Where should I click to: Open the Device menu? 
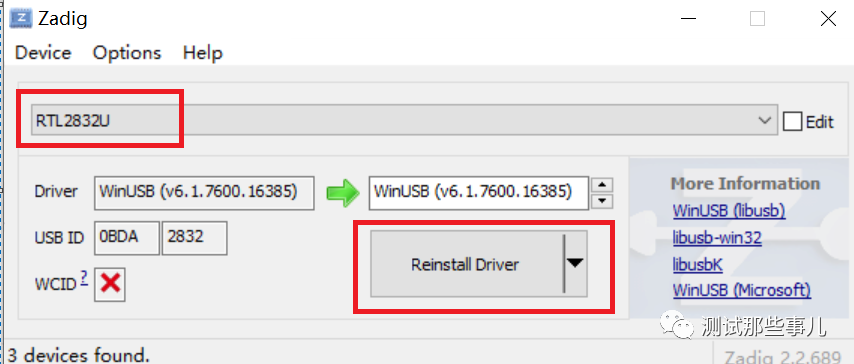43,53
